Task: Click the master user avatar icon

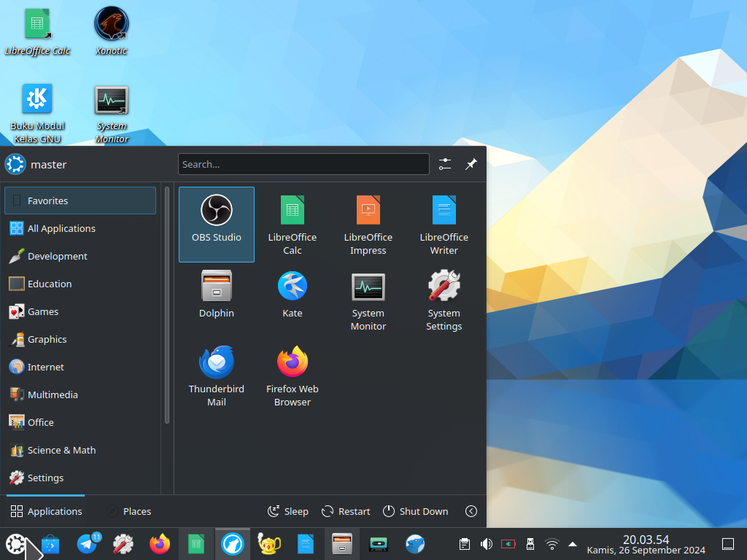Action: pos(15,164)
